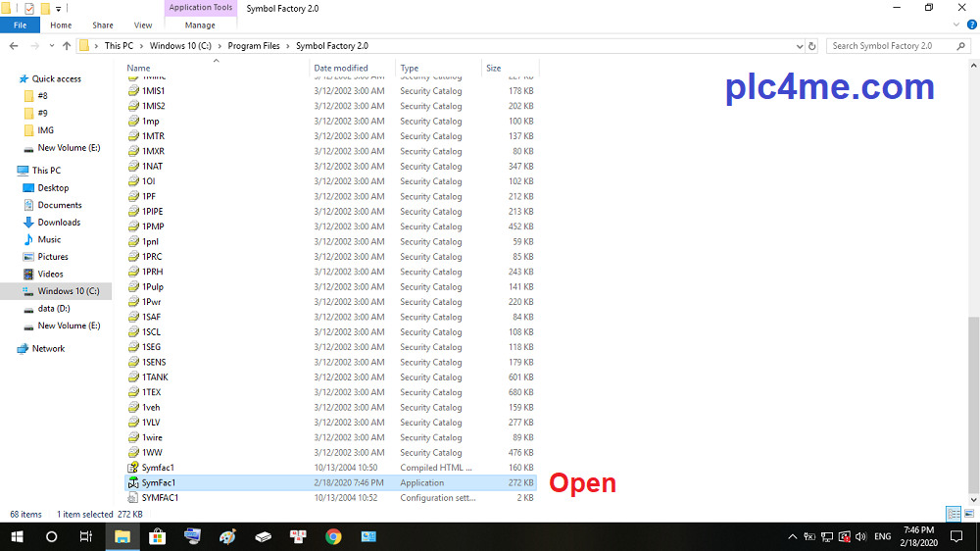Expand the ribbon with the chevron arrow
This screenshot has width=980, height=551.
(956, 25)
